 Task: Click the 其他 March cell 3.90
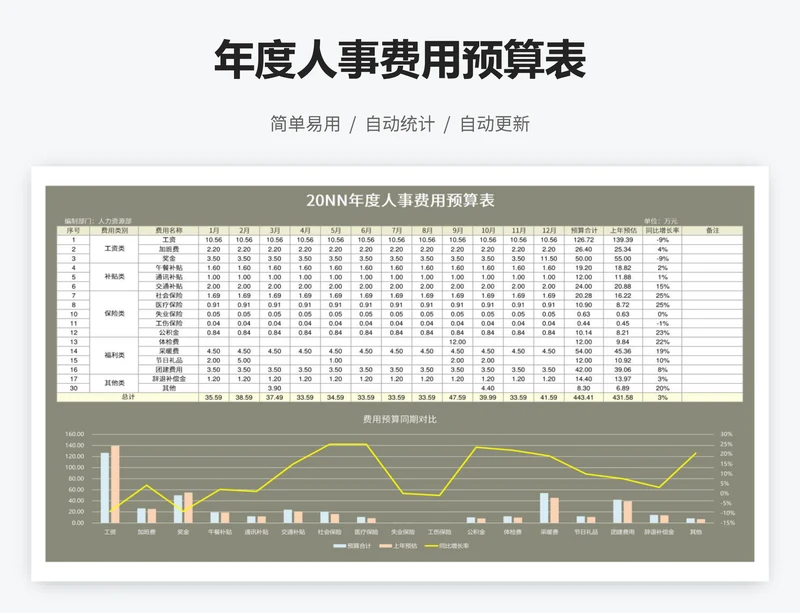pos(274,388)
